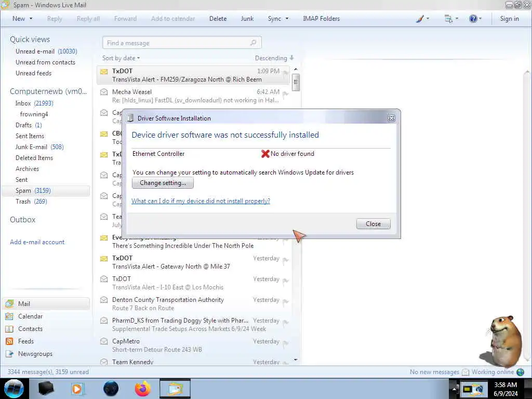Click the Working online status icon
532x399 pixels.
(520, 372)
